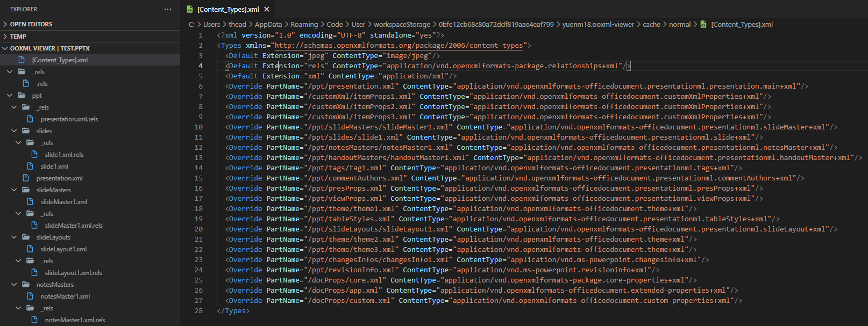Open notesMaster1.xml file
This screenshot has width=868, height=326.
(x=65, y=296)
